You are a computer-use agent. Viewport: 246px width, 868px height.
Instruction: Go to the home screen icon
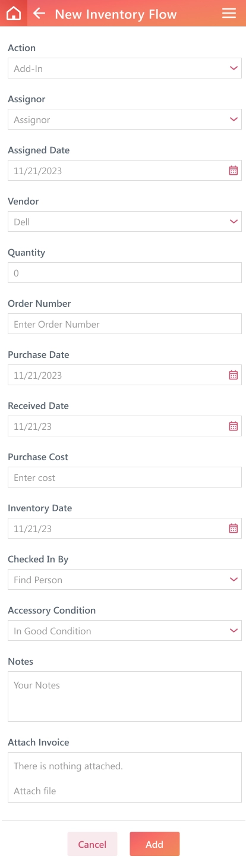pyautogui.click(x=13, y=13)
